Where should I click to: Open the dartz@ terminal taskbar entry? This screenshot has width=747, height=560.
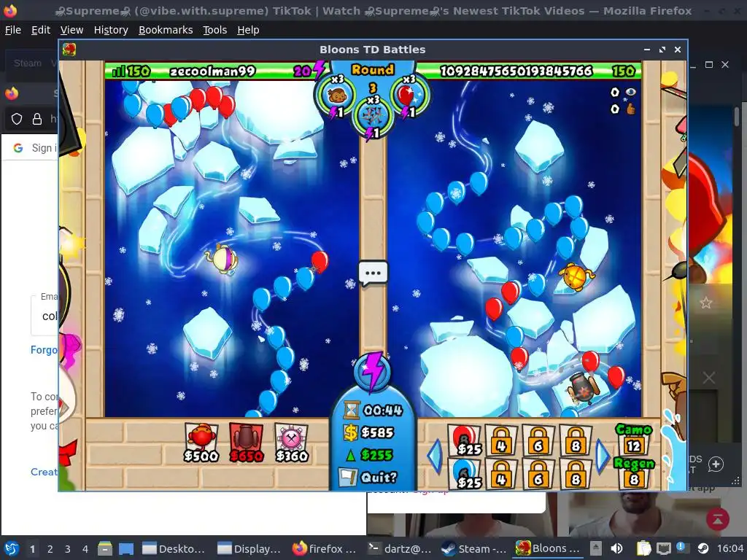tap(399, 548)
